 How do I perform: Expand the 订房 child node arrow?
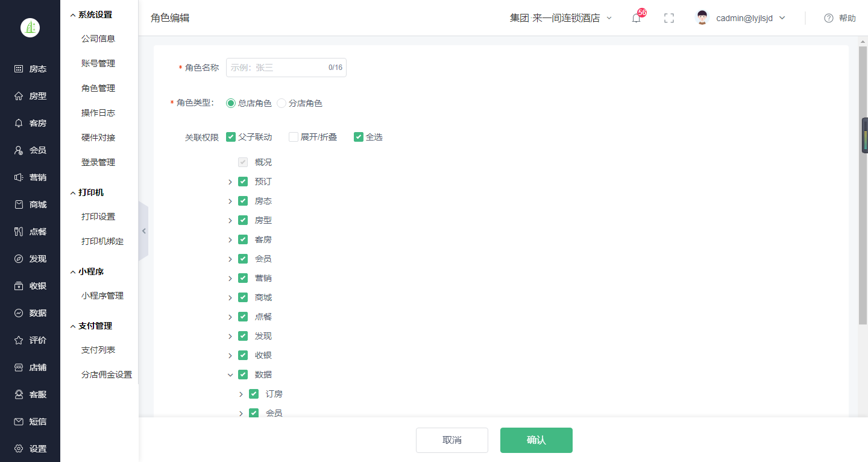pos(241,394)
